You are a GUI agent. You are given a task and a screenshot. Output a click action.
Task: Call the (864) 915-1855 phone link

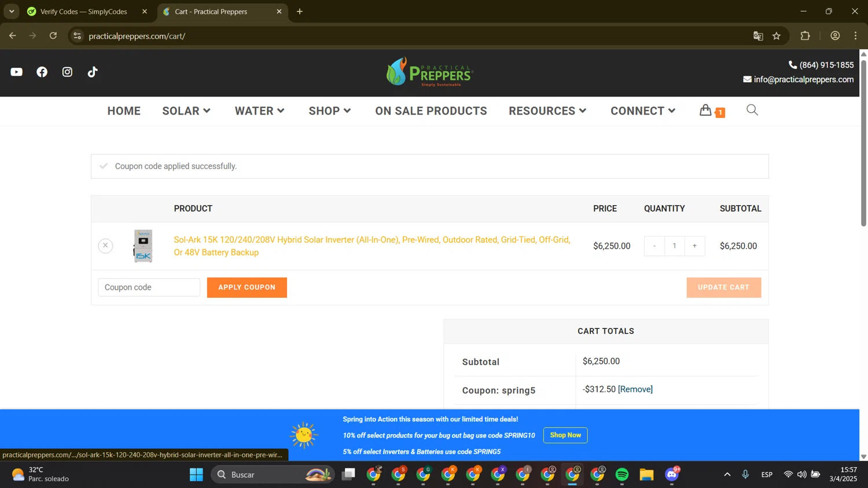pos(821,65)
